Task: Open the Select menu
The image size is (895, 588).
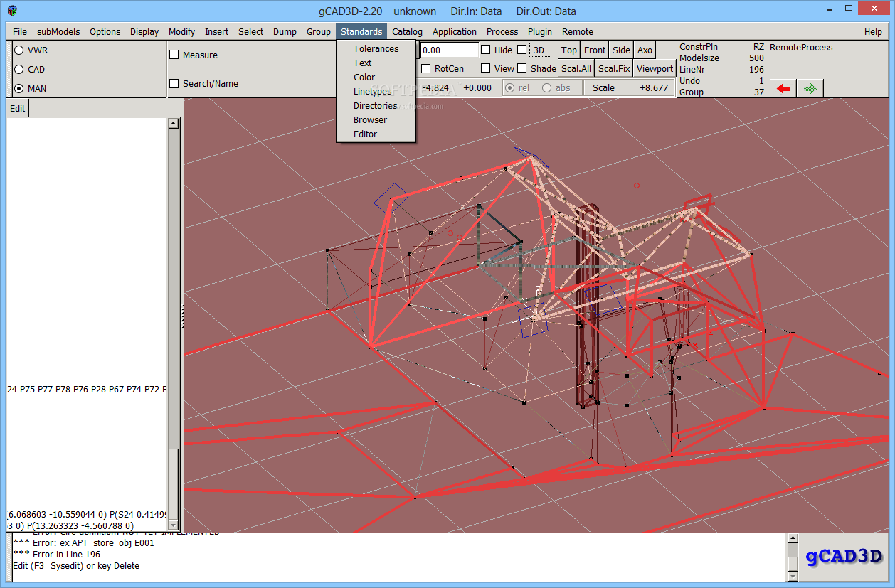Action: (x=250, y=31)
